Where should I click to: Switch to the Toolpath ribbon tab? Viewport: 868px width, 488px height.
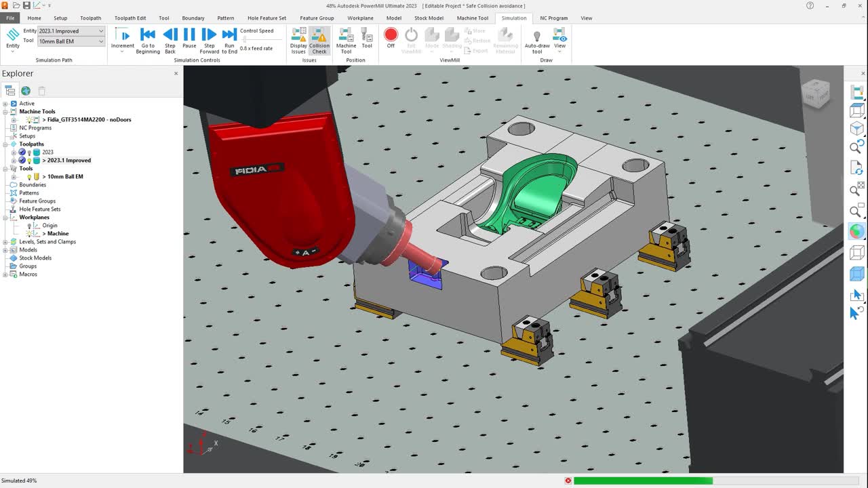[x=90, y=18]
